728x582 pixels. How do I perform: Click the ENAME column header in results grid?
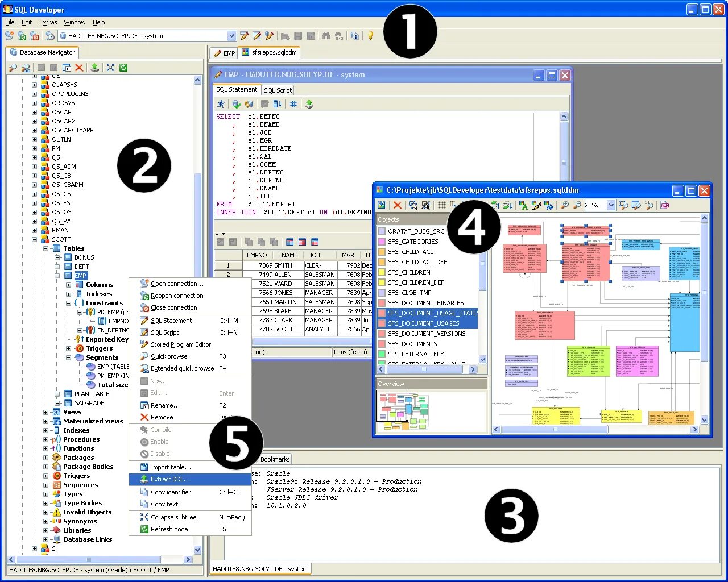288,256
